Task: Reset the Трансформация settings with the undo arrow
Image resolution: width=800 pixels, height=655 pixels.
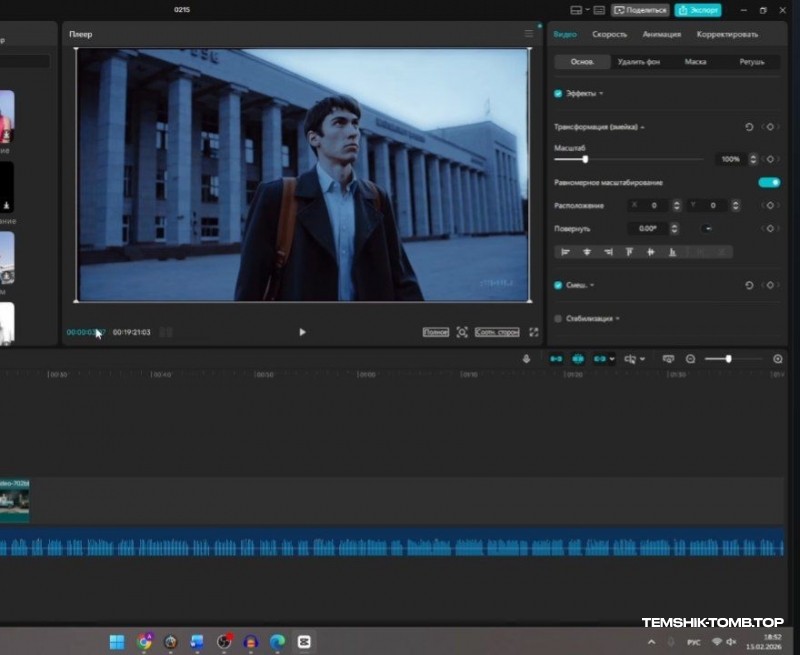Action: tap(749, 127)
